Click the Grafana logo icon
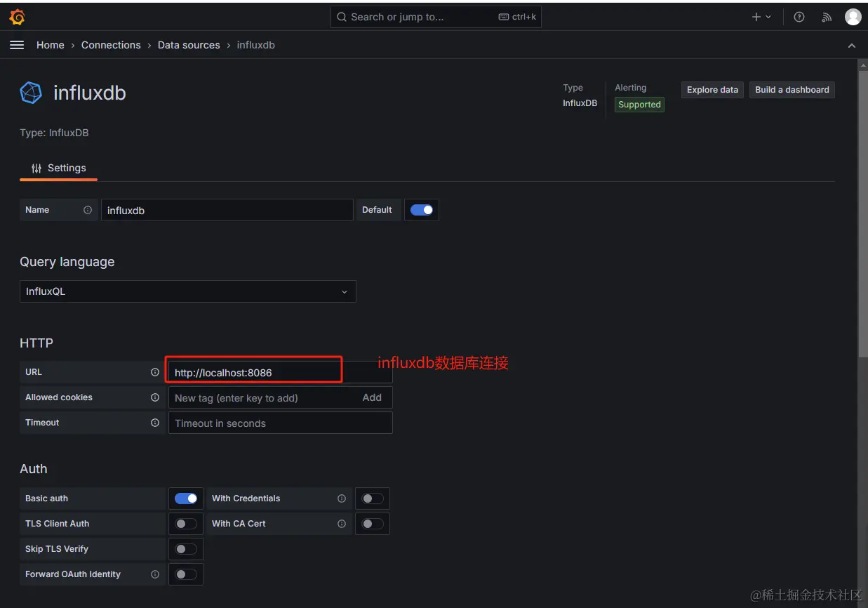868x608 pixels. click(x=18, y=17)
